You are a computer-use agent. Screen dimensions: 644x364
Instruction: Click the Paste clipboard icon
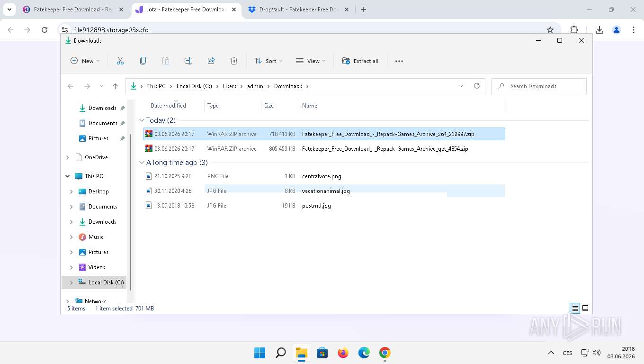click(x=166, y=61)
